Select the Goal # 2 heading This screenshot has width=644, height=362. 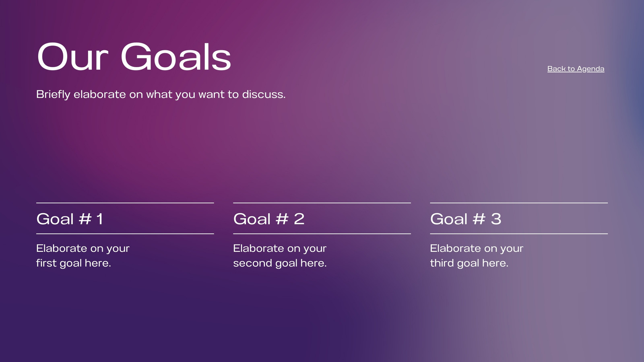pyautogui.click(x=269, y=219)
